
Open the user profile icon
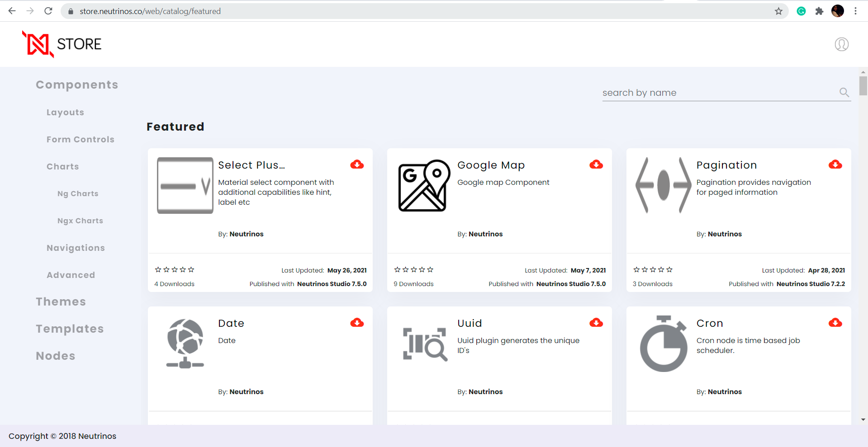(841, 44)
